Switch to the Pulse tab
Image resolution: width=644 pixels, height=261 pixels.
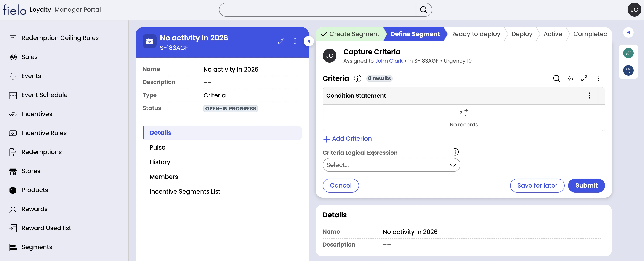(157, 147)
